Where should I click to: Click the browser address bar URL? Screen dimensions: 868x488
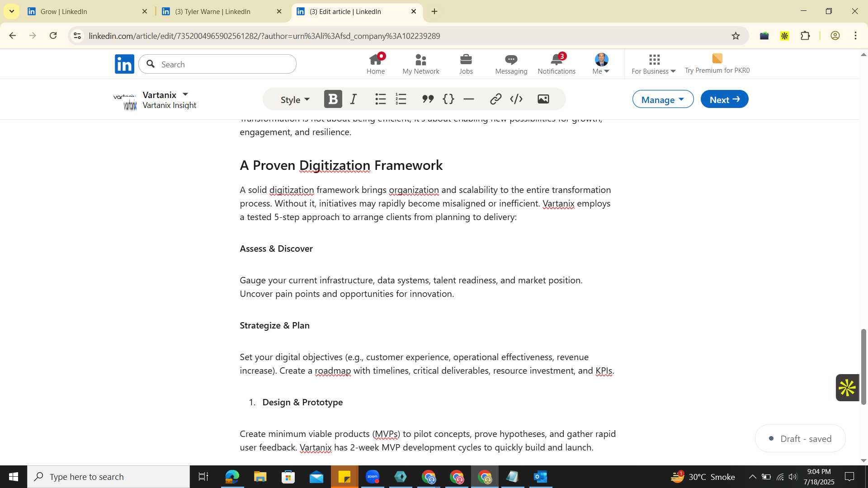pos(264,36)
